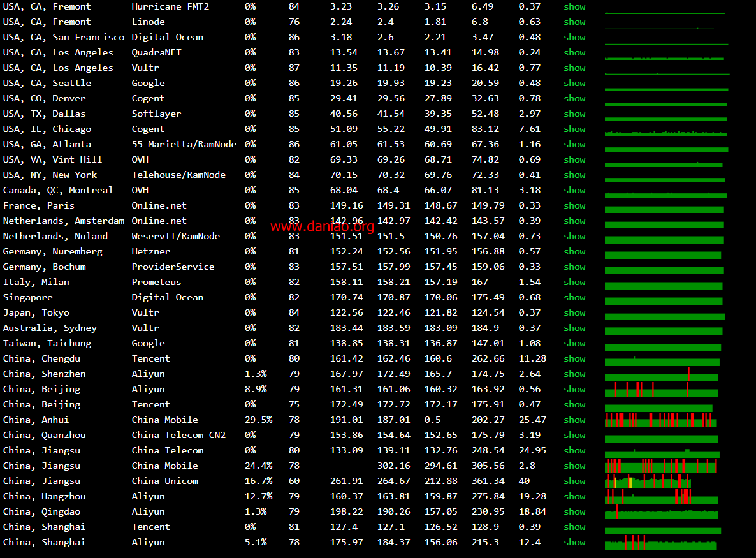The width and height of the screenshot is (756, 558).
Task: Click the Anhui China Mobile latency graph
Action: tap(661, 420)
